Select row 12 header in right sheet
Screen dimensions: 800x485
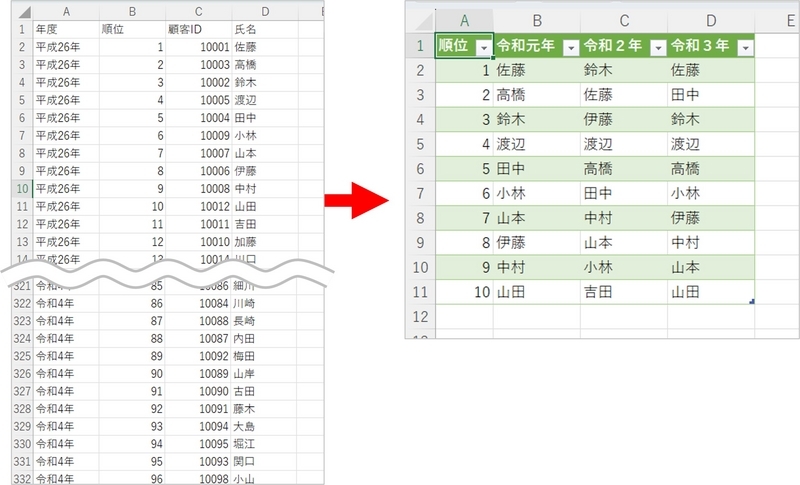421,316
